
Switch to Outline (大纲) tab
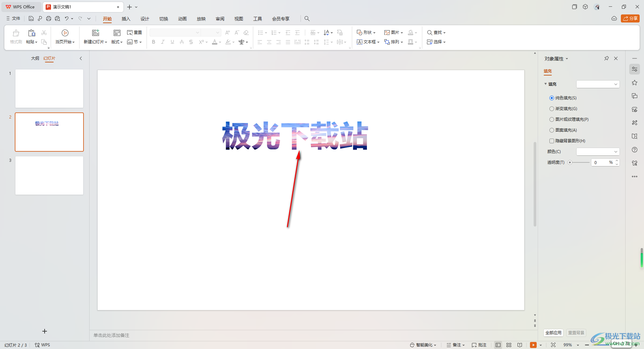tap(35, 58)
